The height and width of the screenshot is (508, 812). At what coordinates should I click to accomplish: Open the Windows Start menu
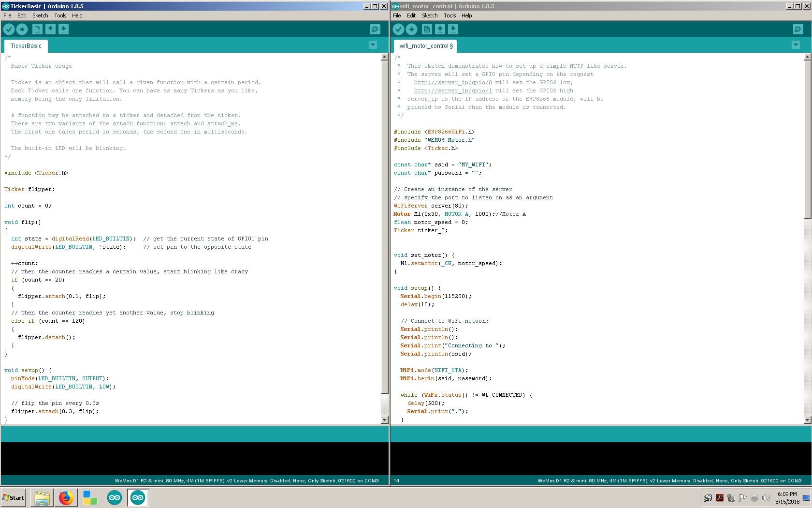pyautogui.click(x=14, y=497)
